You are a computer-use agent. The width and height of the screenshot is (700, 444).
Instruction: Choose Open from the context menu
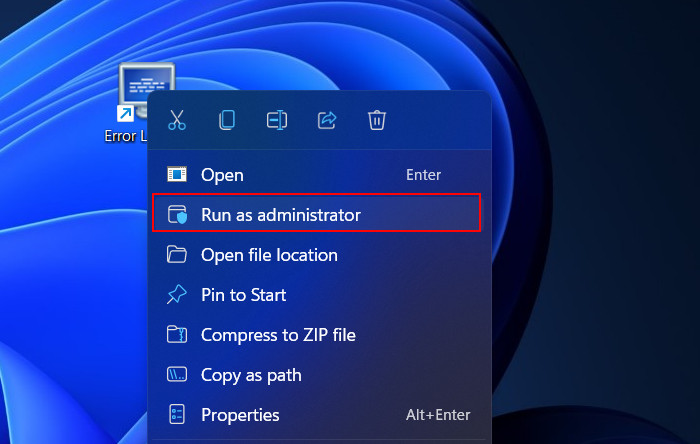317,174
